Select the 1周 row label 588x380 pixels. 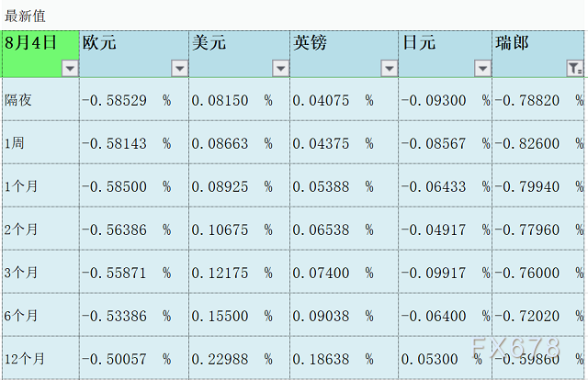(40, 142)
